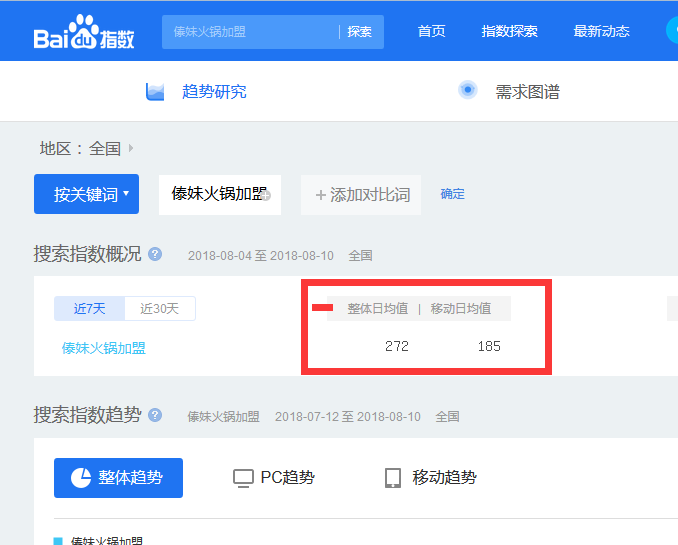Click the pie icon in 整体趋势

click(x=81, y=478)
